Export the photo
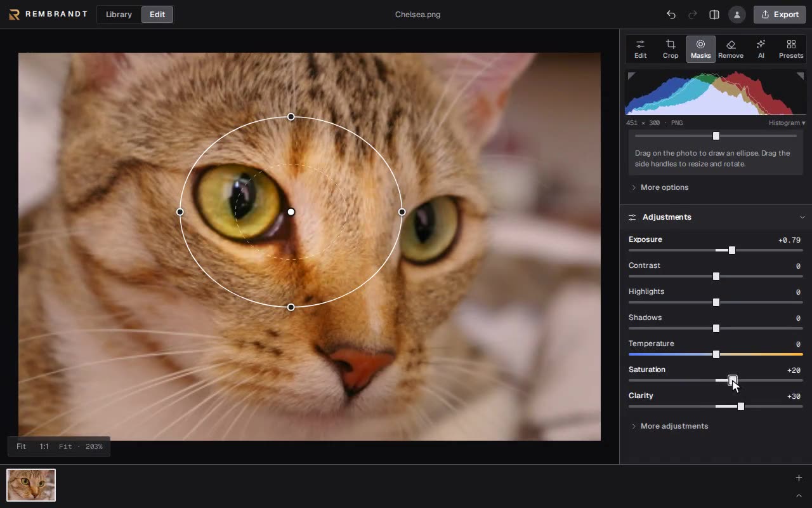The height and width of the screenshot is (508, 812). [780, 15]
